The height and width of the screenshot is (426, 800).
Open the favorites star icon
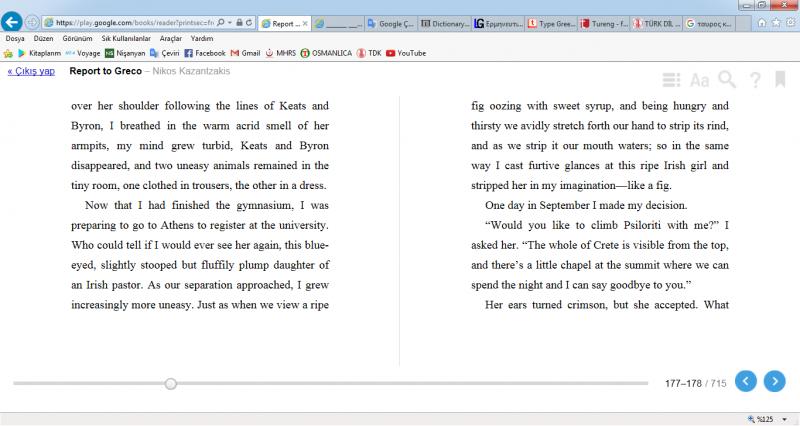point(776,22)
